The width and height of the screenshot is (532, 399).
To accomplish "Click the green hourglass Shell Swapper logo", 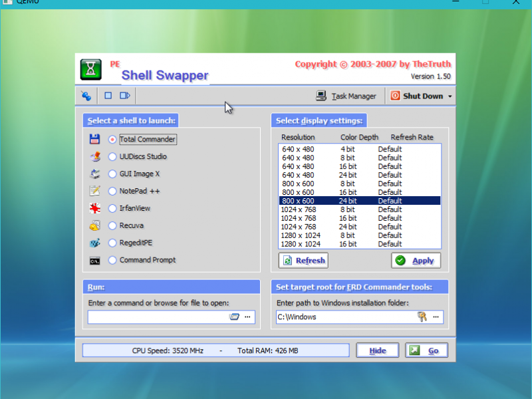I will [91, 70].
